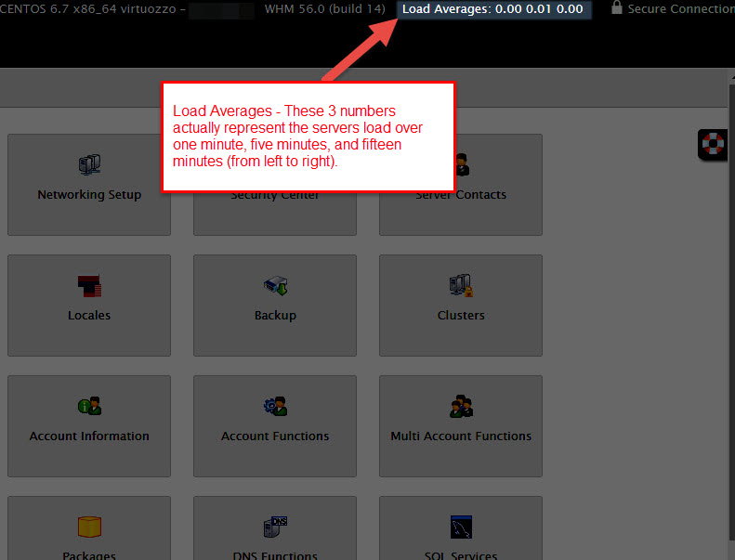
Task: Click the vertical page scrollbar
Action: 732,314
